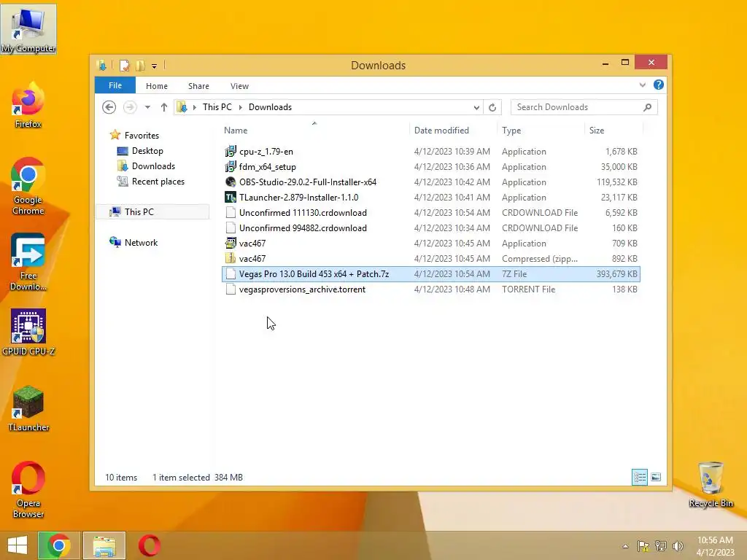
Task: Select Unconfirmed 111130.crdownload file
Action: 430,213
